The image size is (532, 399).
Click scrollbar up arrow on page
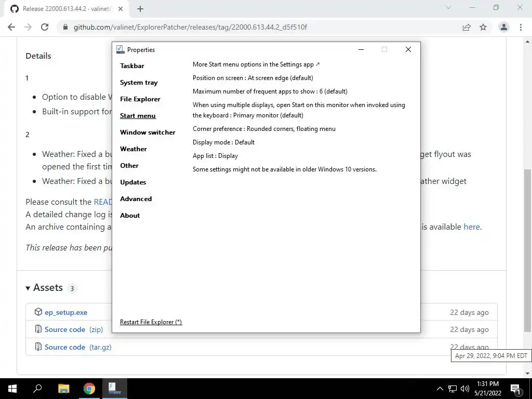tap(527, 42)
